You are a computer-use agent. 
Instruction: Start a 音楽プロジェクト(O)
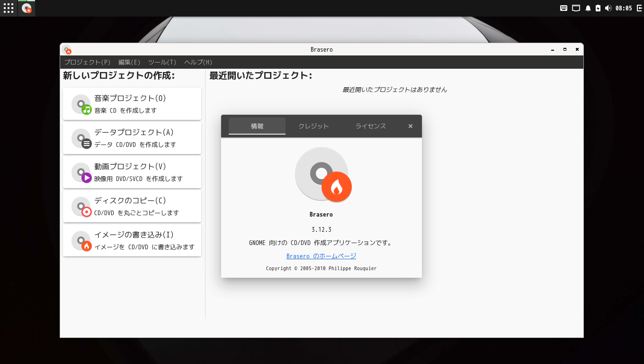(x=132, y=104)
